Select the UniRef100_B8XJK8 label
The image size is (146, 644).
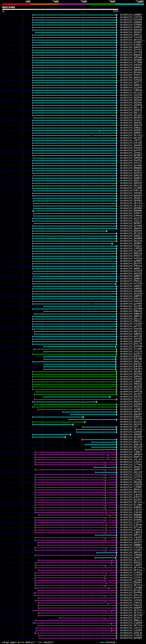(x=131, y=447)
